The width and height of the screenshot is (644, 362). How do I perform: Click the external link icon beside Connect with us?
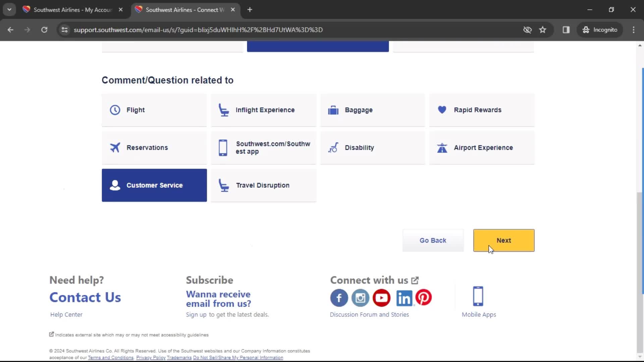click(x=415, y=280)
